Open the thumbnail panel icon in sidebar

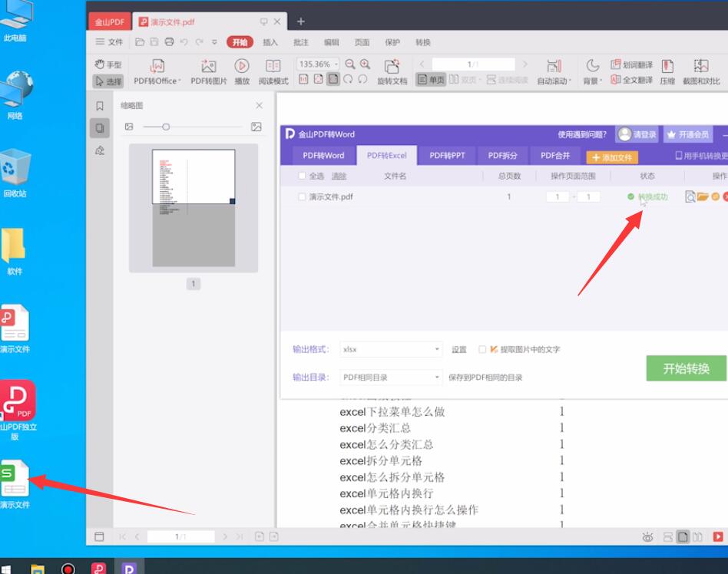[100, 128]
